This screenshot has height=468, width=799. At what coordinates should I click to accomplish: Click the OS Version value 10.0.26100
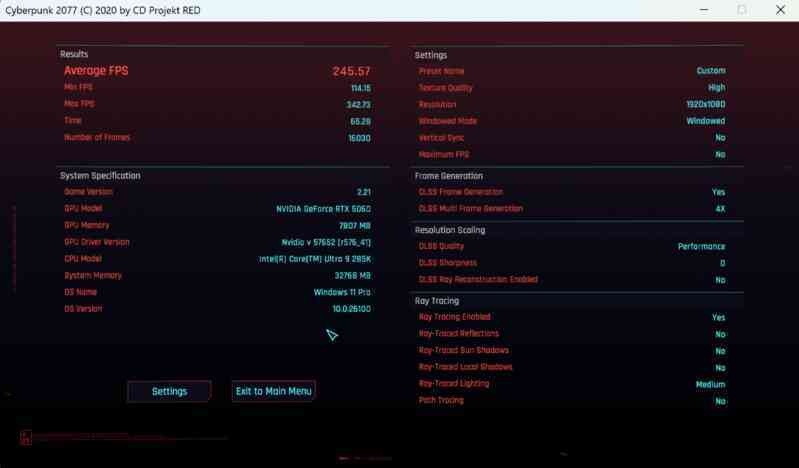point(352,309)
